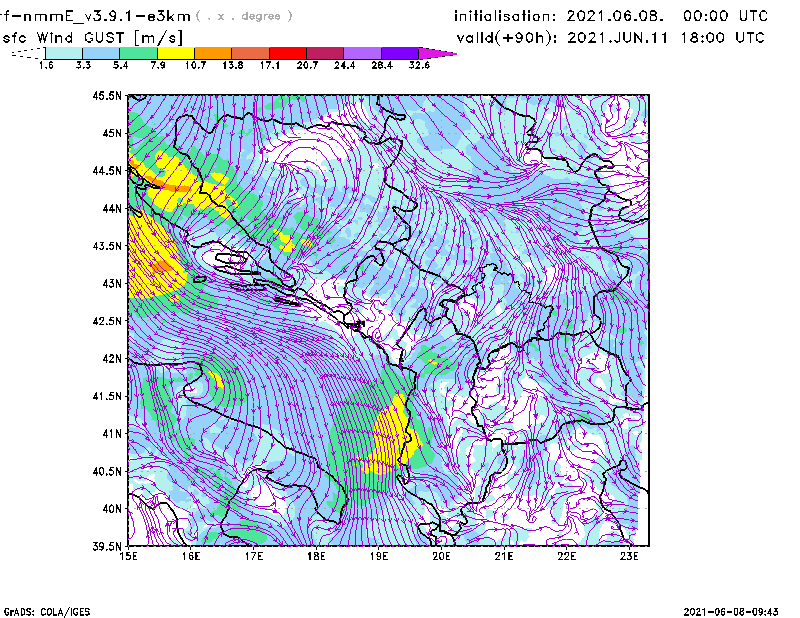Click the legend value 7.9
800x618 pixels.
coord(158,65)
